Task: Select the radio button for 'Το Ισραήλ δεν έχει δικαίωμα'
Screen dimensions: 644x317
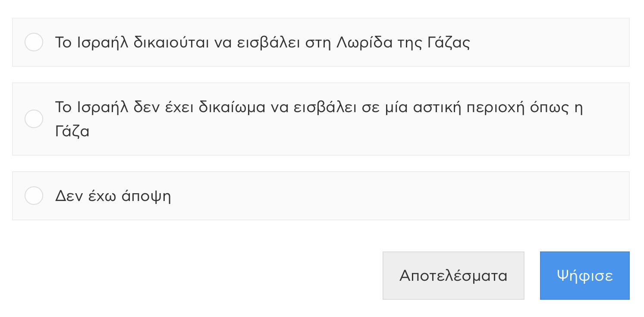Action: 34,119
